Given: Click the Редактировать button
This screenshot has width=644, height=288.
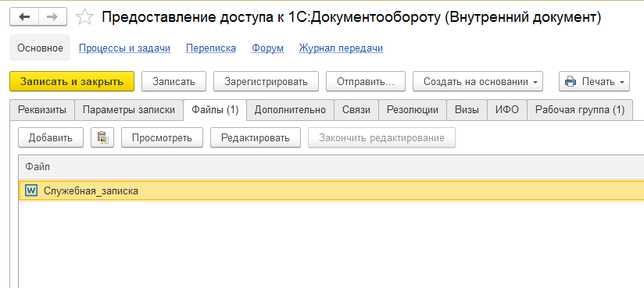Looking at the screenshot, I should pos(256,137).
